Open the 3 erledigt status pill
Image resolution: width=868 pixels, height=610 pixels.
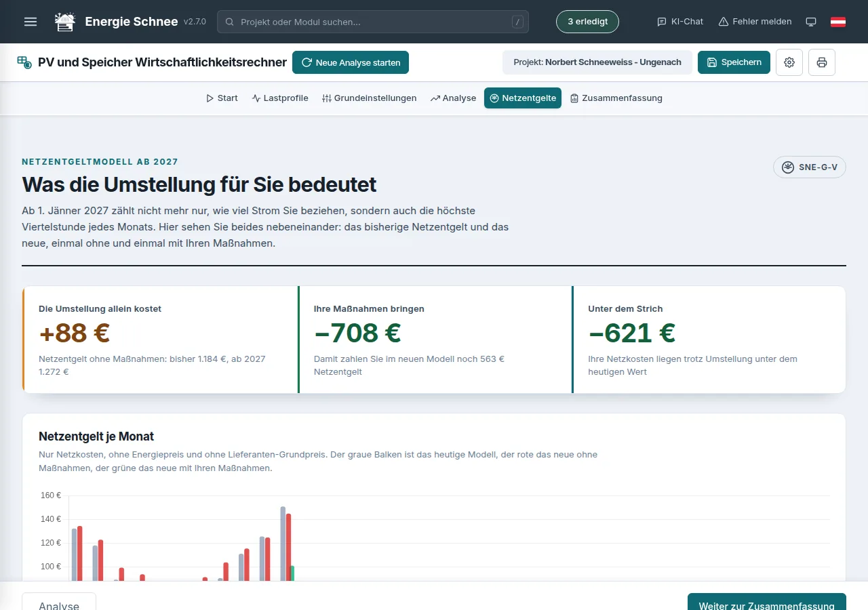tap(587, 22)
